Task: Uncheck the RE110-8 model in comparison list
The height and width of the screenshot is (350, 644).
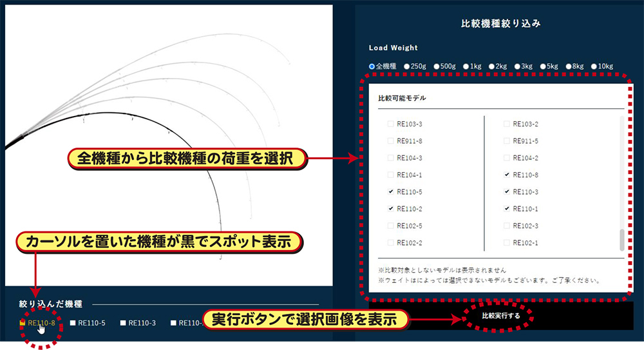Action: pos(507,175)
